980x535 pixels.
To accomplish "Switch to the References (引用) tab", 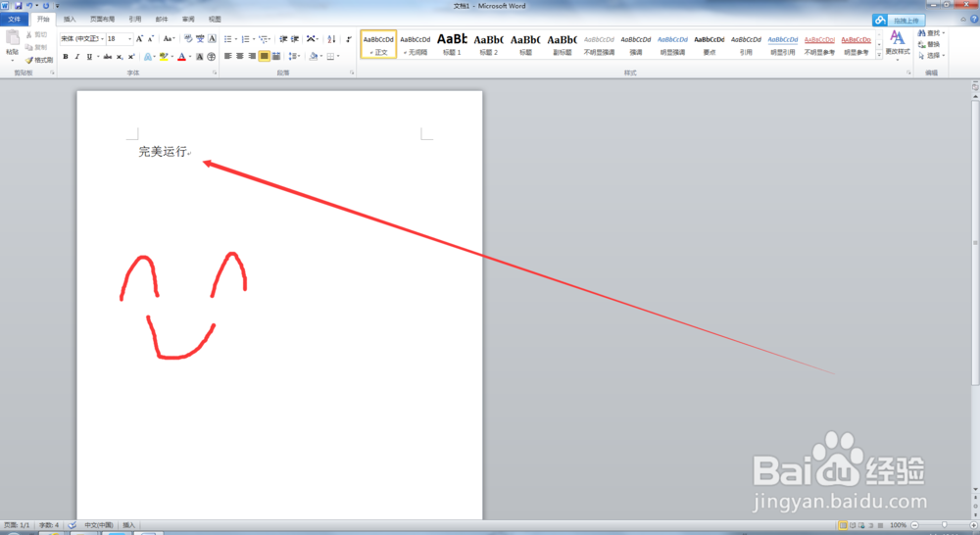I will pos(135,20).
